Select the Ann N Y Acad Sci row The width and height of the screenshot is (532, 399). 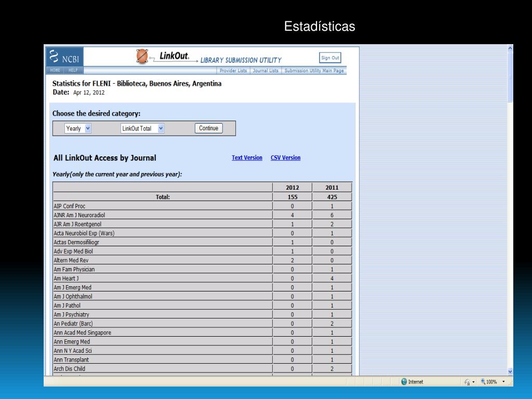pos(202,351)
